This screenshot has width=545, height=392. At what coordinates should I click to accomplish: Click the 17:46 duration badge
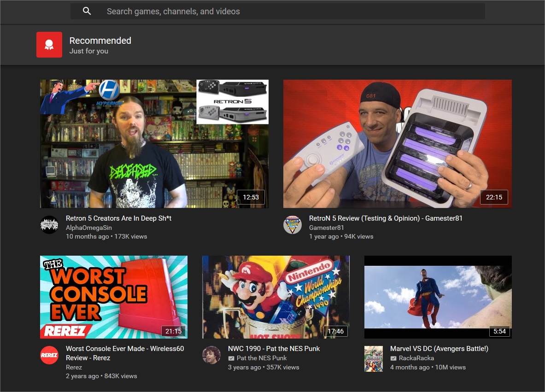click(335, 331)
